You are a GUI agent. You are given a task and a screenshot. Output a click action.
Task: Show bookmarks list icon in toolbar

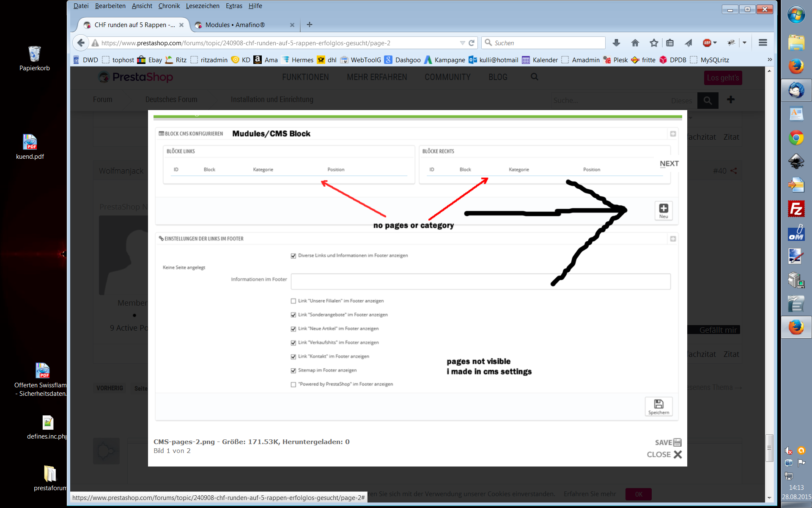pos(670,43)
